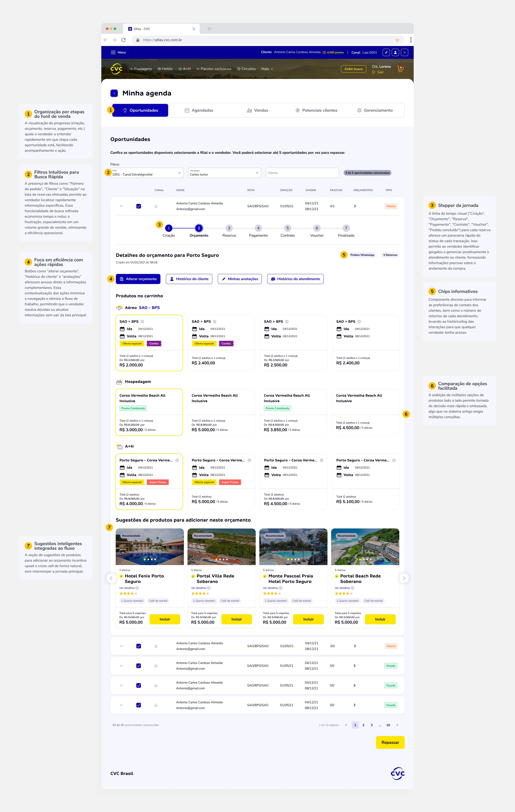This screenshot has width=515, height=812.
Task: Include Hotel Fenix Porto Seguro
Action: [165, 619]
